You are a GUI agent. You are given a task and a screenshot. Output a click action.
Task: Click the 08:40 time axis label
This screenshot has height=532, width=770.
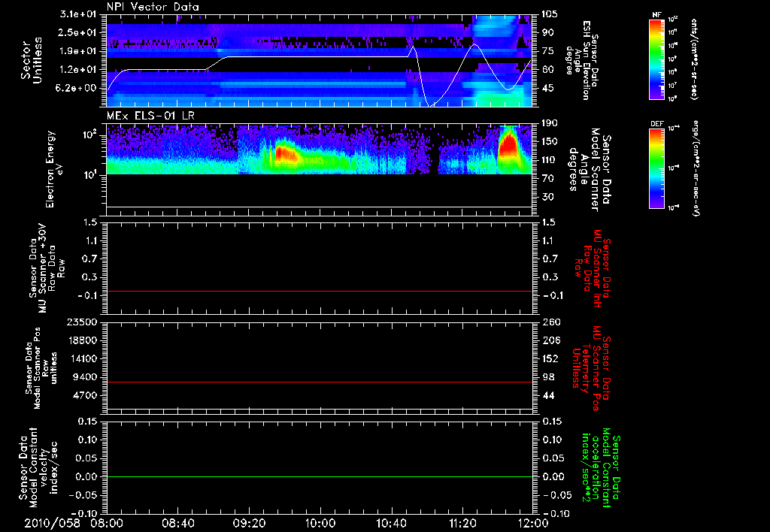coord(178,523)
